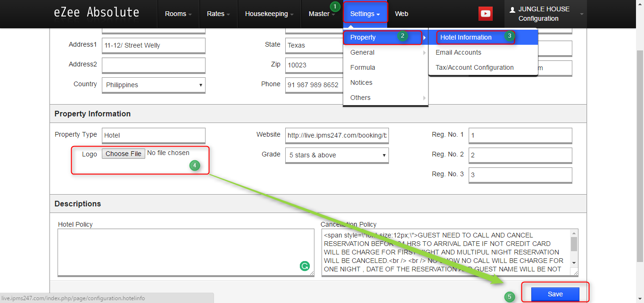644x303 pixels.
Task: Click the Reg. No. 2 field
Action: point(520,155)
